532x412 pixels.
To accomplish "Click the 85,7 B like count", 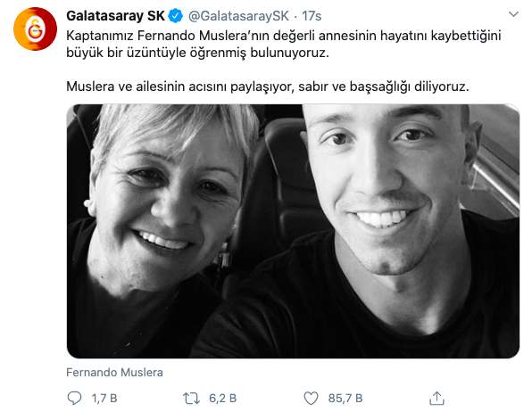I will [345, 398].
